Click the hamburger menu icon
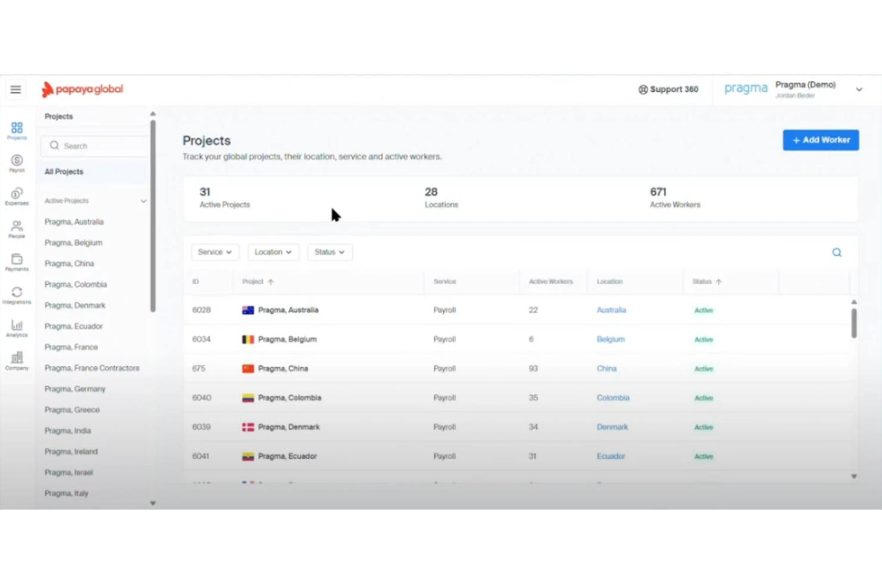882x588 pixels. coord(15,89)
